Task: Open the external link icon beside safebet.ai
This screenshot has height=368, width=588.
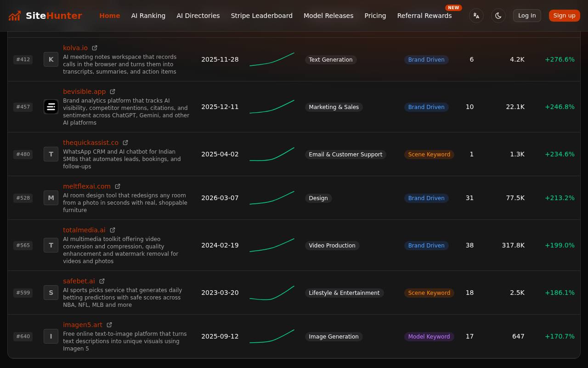Action: 102,281
